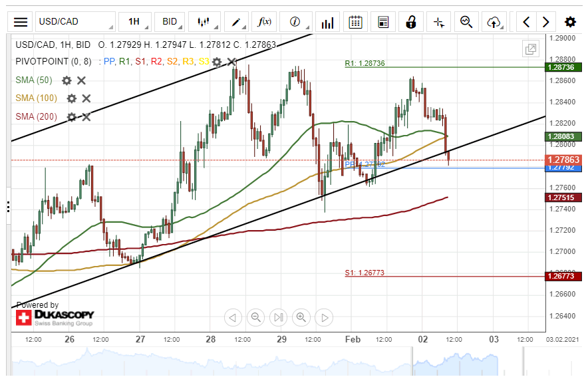Click the R1 1.28736 price label
This screenshot has width=588, height=379.
pos(563,67)
